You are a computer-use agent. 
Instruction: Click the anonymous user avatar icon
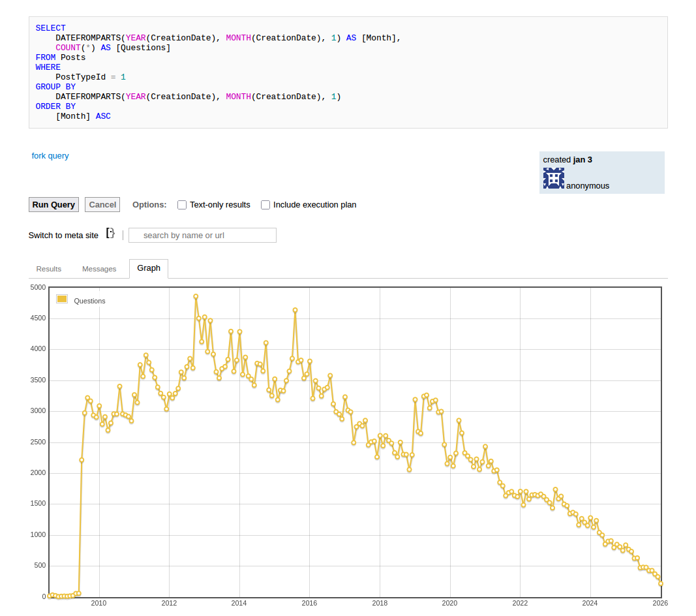[x=553, y=178]
